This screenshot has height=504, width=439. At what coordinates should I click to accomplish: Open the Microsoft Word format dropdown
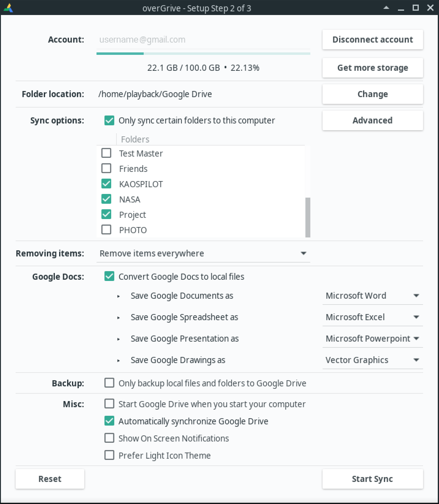click(372, 296)
